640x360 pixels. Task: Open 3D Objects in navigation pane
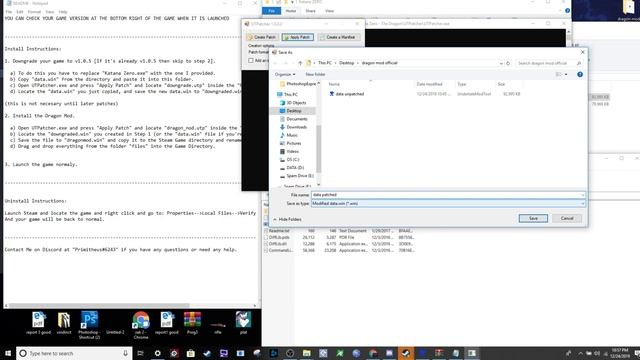pos(293,102)
